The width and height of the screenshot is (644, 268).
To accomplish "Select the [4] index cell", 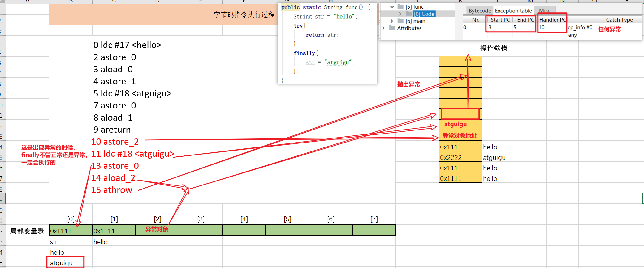I will click(244, 219).
